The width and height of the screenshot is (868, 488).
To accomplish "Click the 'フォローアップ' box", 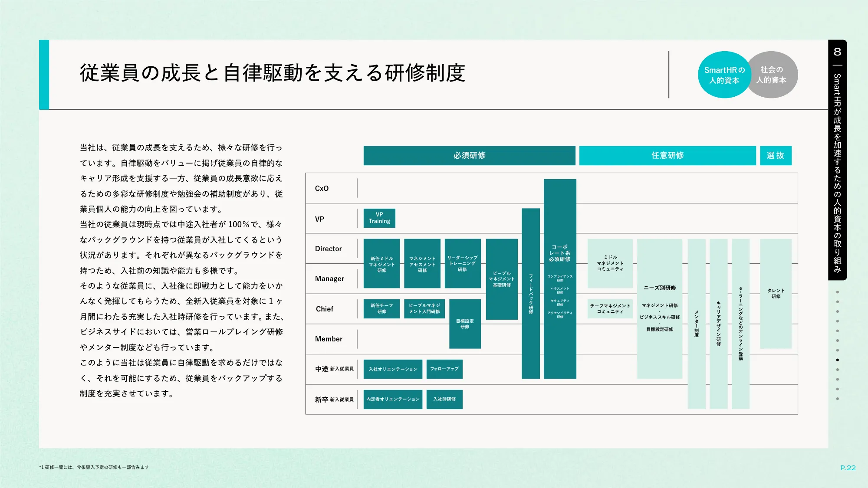I will click(444, 369).
